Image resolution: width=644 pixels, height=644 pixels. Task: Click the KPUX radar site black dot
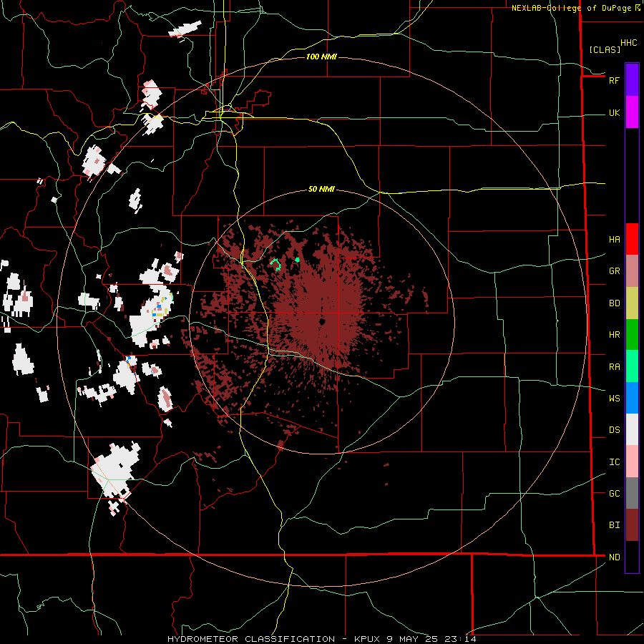323,321
